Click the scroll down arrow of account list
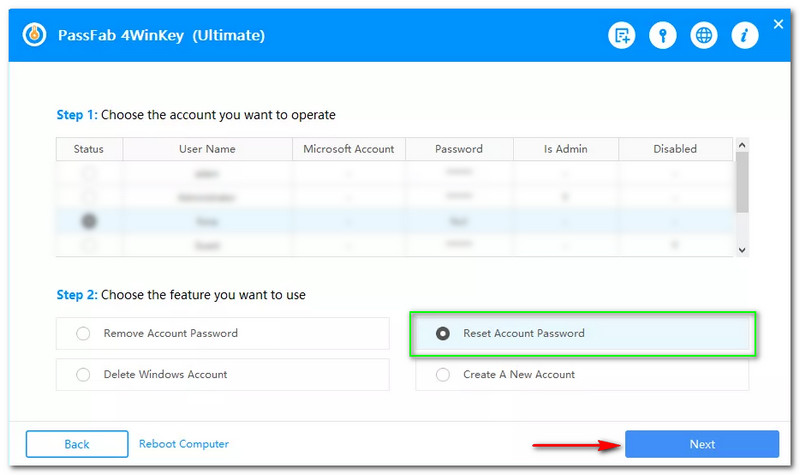 [x=742, y=248]
